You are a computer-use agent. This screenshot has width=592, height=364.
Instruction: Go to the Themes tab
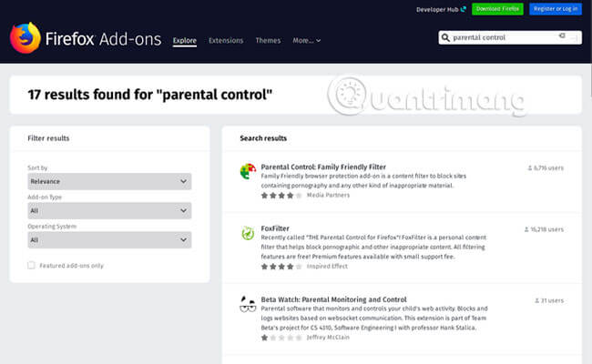268,41
